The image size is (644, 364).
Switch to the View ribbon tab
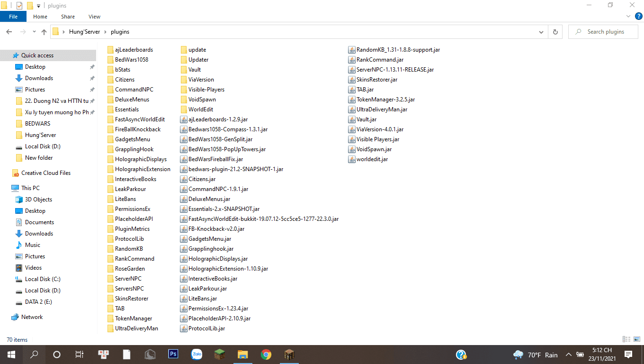click(x=95, y=17)
